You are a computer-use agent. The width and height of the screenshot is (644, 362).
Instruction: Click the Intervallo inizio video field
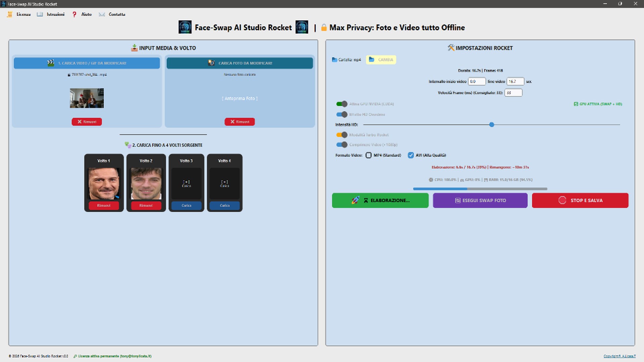pyautogui.click(x=477, y=81)
